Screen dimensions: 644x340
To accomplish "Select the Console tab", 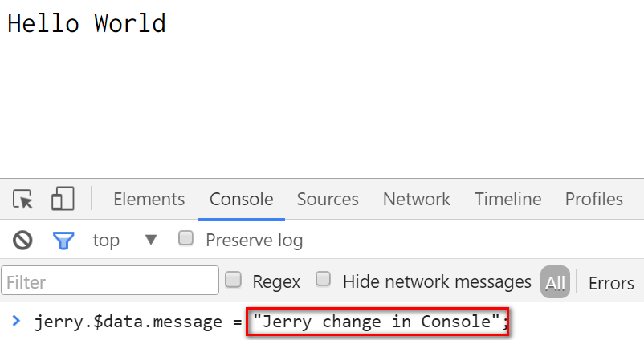I will click(242, 200).
